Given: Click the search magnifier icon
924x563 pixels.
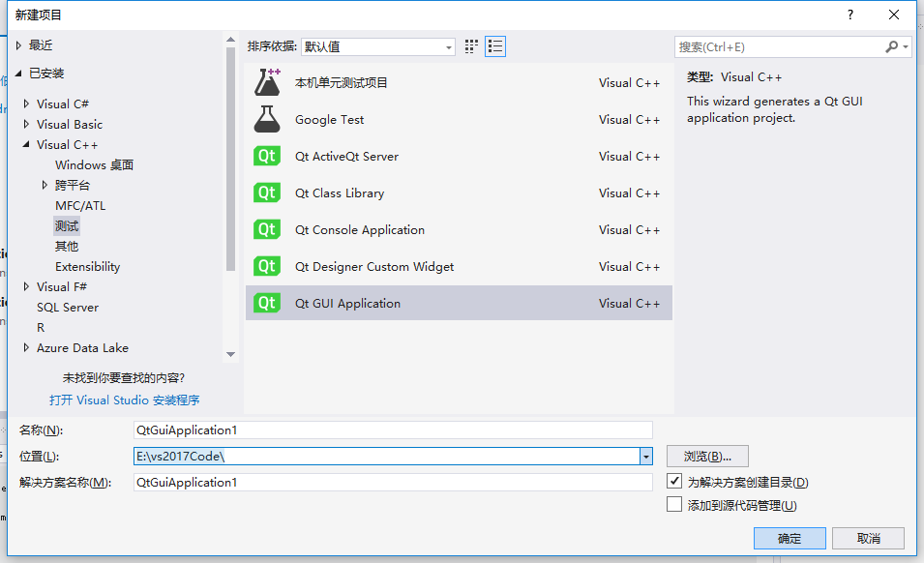Looking at the screenshot, I should 892,46.
